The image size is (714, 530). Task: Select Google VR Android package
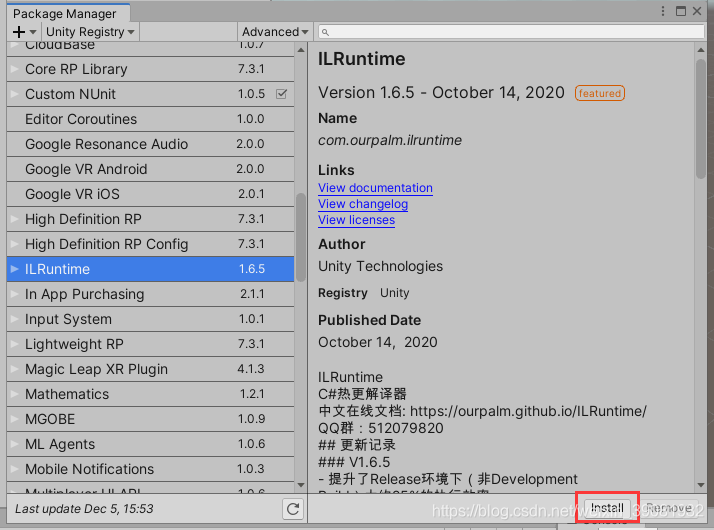pyautogui.click(x=150, y=169)
